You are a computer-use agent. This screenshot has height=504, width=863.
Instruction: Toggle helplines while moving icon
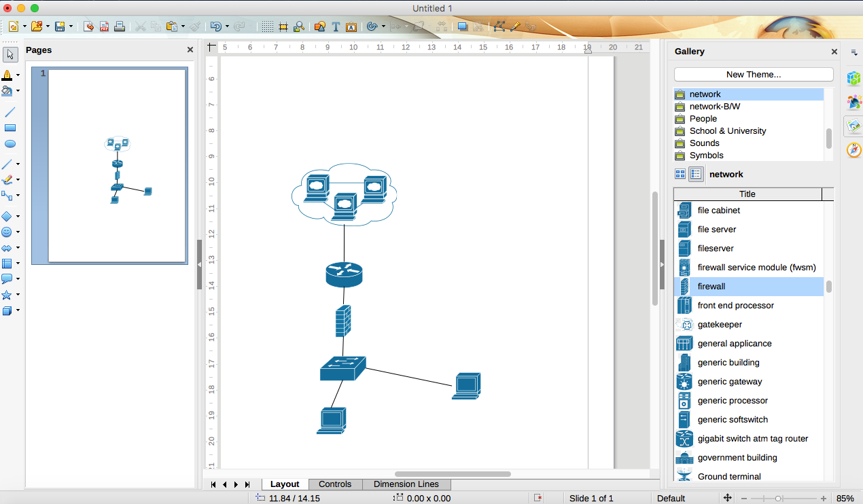pyautogui.click(x=283, y=26)
